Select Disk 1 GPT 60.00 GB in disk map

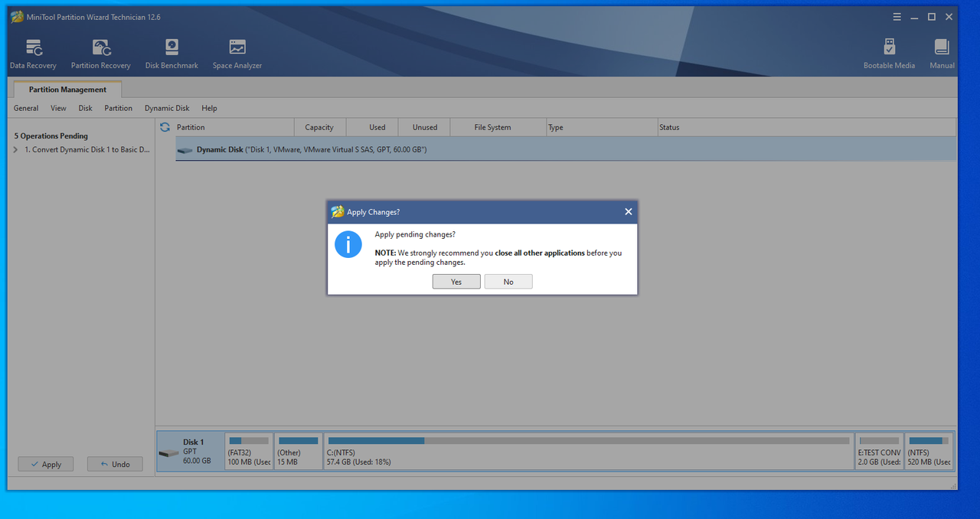pyautogui.click(x=191, y=452)
